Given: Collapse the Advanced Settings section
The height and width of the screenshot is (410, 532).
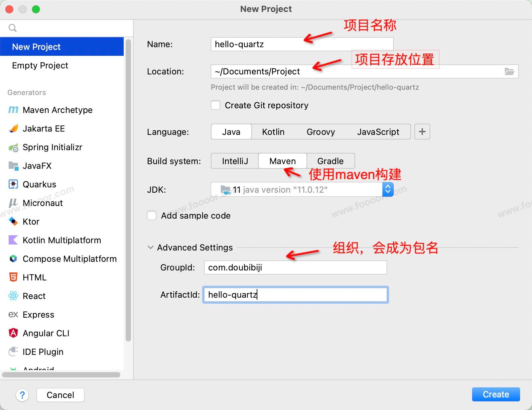Looking at the screenshot, I should tap(151, 248).
